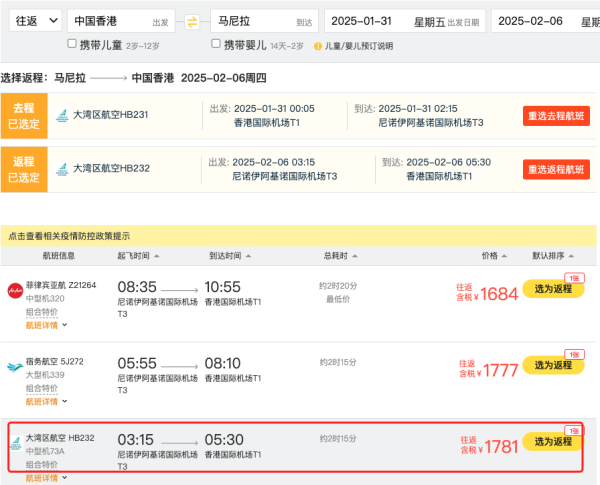Enable the 携带儿童 checkbox
600x485 pixels.
coord(72,44)
